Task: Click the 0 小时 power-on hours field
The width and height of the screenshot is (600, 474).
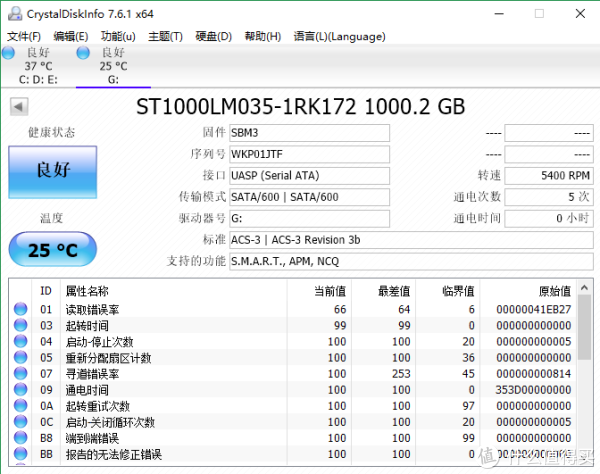Action: pos(549,218)
